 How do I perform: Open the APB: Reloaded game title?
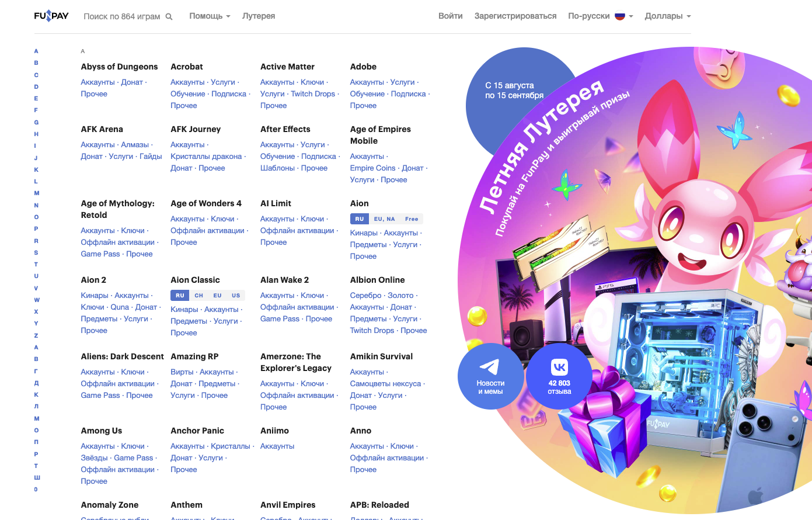coord(379,505)
